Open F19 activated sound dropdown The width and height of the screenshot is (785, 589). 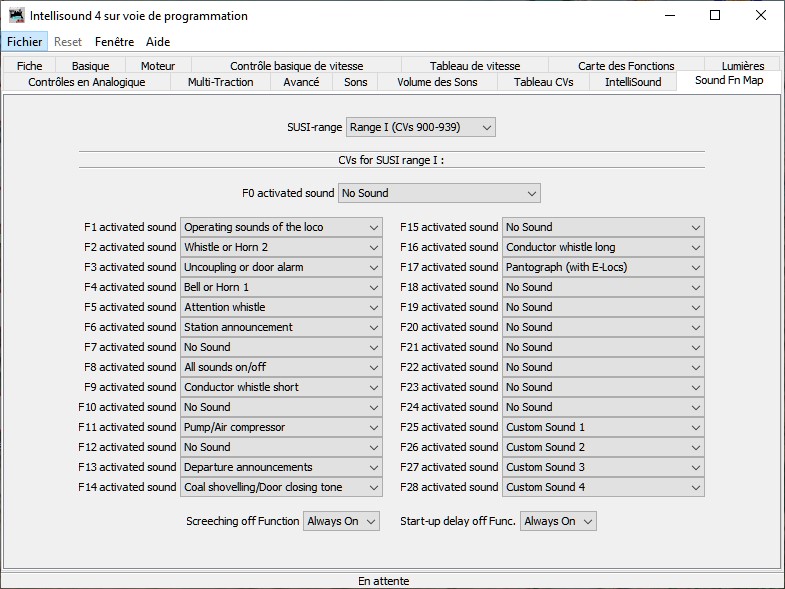pos(603,308)
